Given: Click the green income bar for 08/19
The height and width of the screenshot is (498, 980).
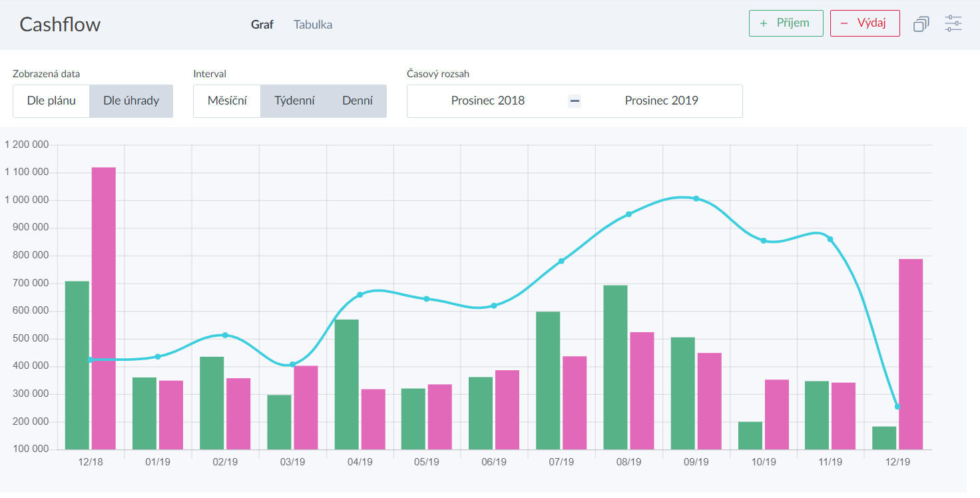Looking at the screenshot, I should [615, 366].
